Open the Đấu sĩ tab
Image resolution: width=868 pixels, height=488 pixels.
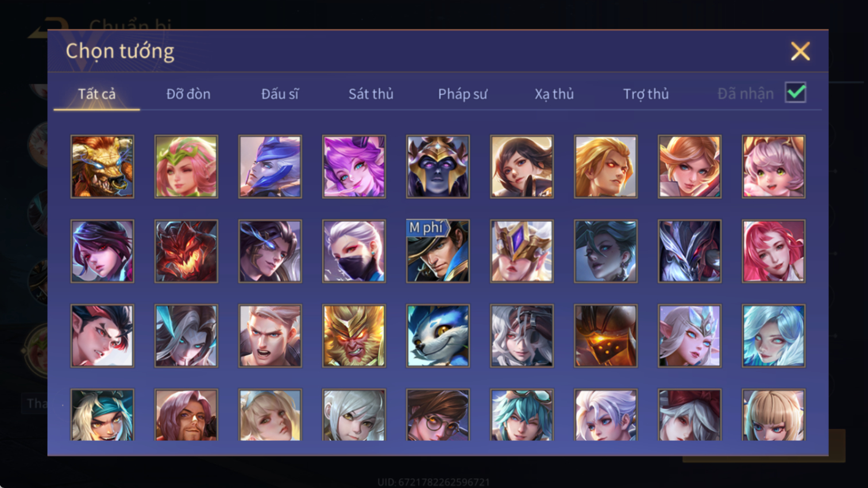pyautogui.click(x=280, y=94)
